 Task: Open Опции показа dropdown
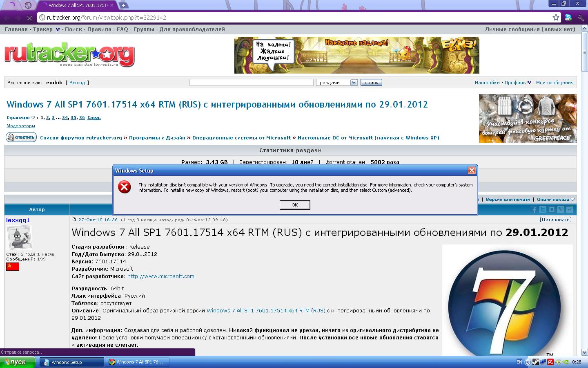coord(556,200)
